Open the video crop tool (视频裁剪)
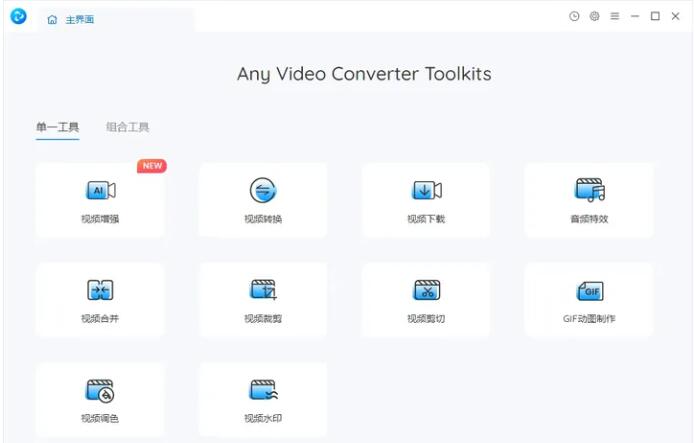 point(263,300)
